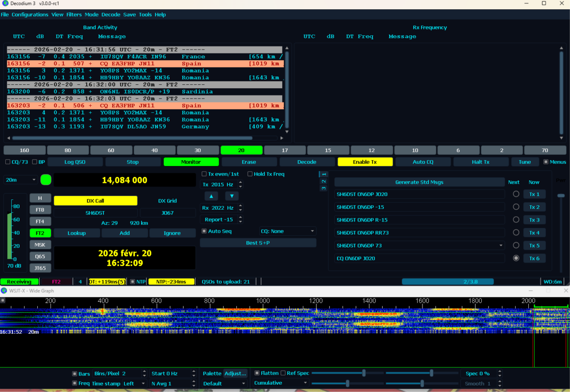
Task: Adjust the Pwr vertical slider
Action: point(561,196)
